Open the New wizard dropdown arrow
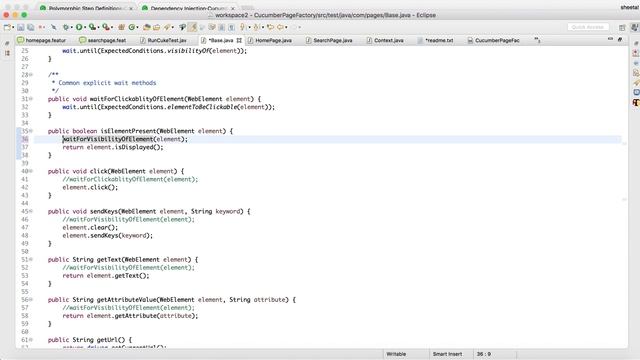This screenshot has height=360, width=640. (x=13, y=27)
